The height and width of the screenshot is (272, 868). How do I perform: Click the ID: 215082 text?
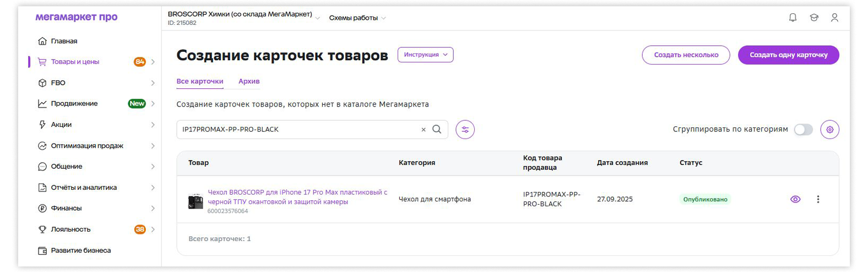182,23
